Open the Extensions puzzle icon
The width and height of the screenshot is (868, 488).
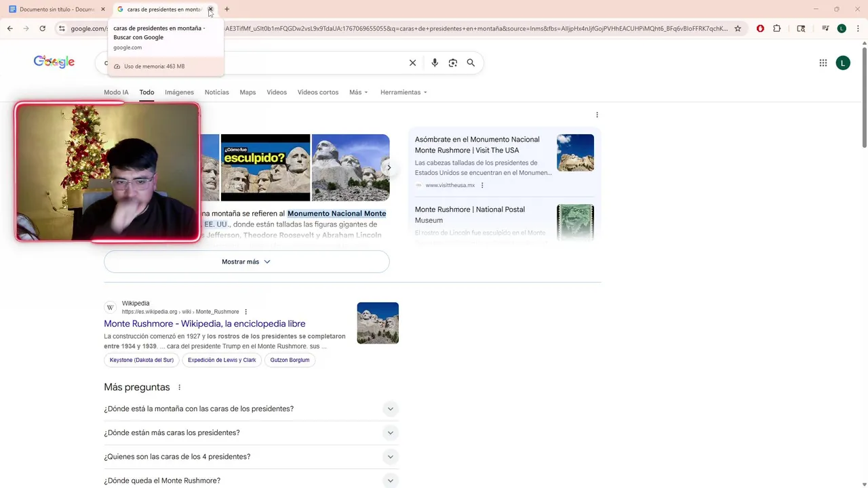tap(777, 28)
